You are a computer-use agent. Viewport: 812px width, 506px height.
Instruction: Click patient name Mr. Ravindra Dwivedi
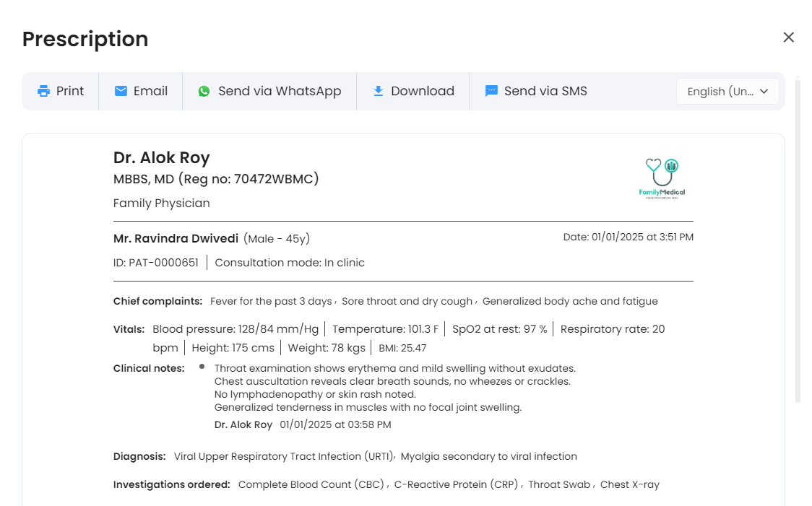[176, 238]
